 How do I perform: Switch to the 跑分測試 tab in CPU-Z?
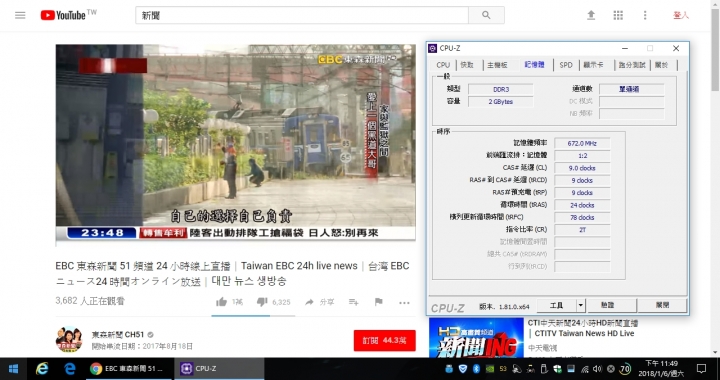click(632, 65)
